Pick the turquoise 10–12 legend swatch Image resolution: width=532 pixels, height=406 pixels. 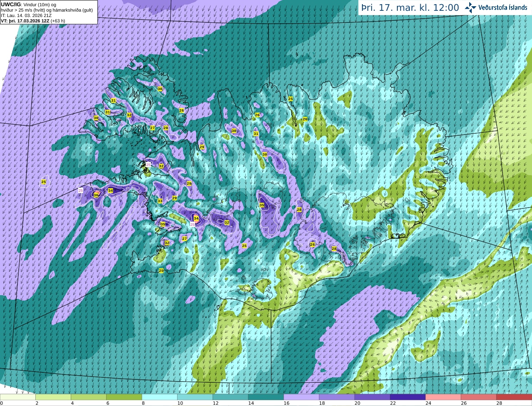(x=195, y=397)
